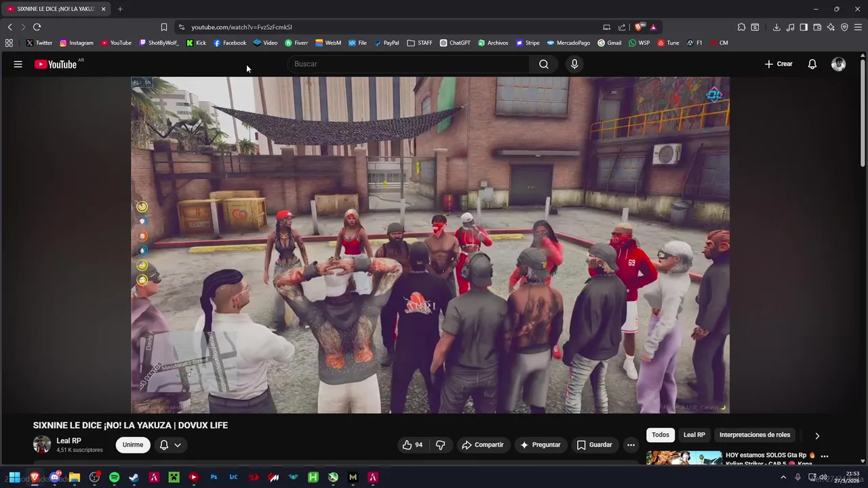Click the Unirme join button
The width and height of the screenshot is (868, 488).
pos(133,445)
